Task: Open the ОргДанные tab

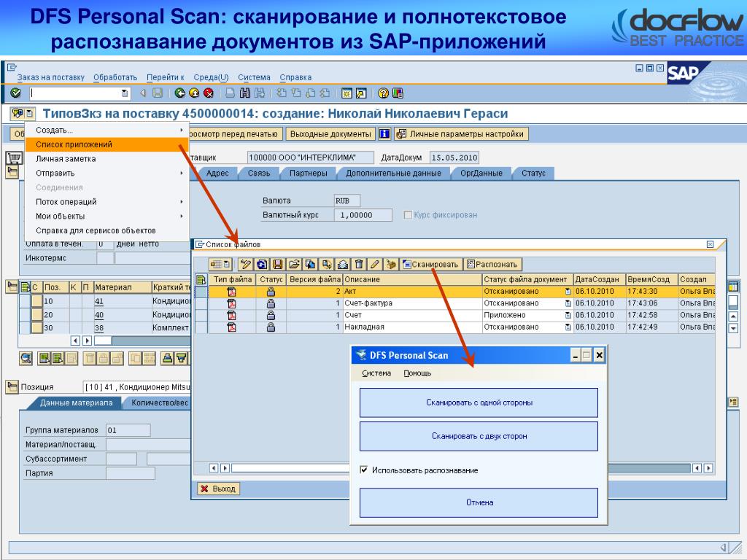Action: [x=481, y=174]
